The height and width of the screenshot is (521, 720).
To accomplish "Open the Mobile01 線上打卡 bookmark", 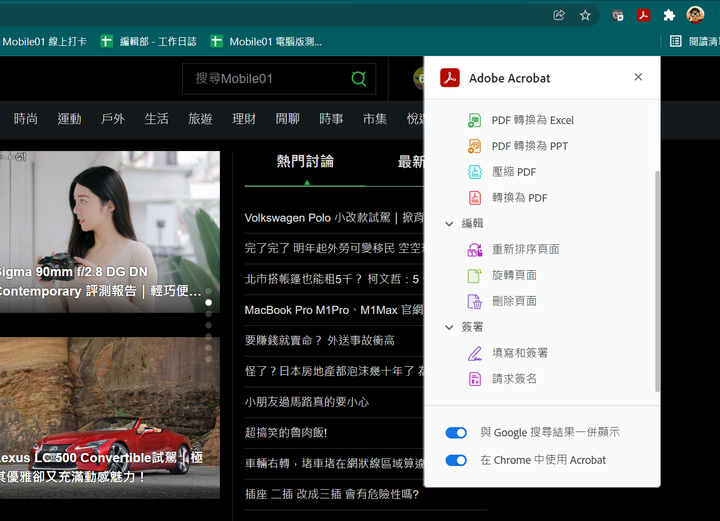I will tap(44, 41).
